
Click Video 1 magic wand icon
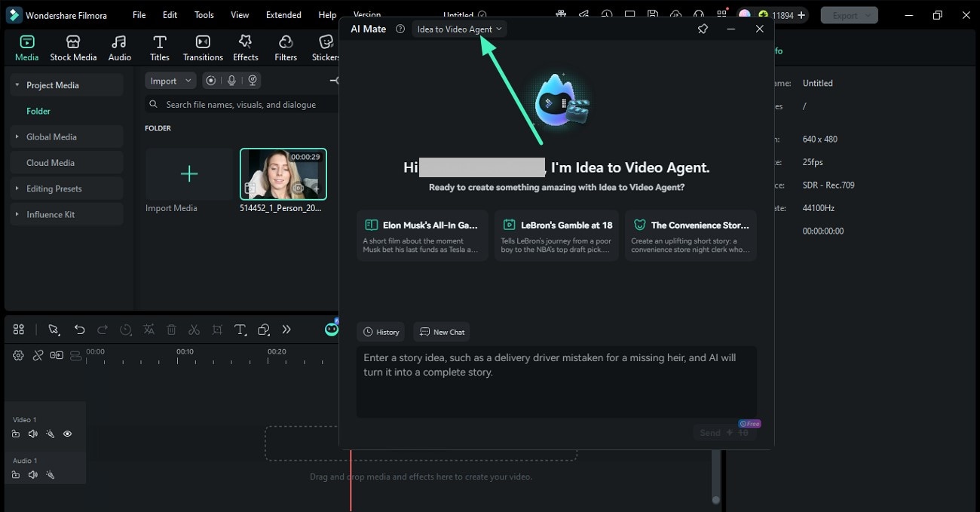(51, 434)
